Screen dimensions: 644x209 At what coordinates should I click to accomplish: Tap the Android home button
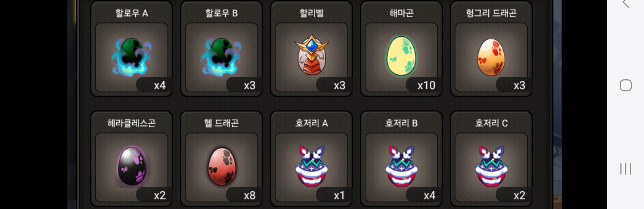tap(626, 85)
